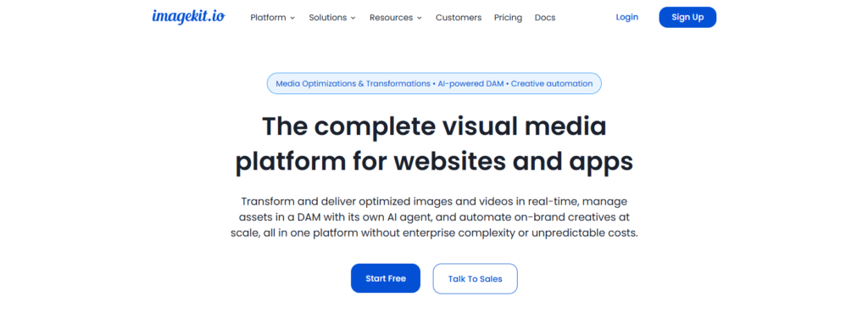This screenshot has height=319, width=868.
Task: Click the Login link
Action: (626, 17)
